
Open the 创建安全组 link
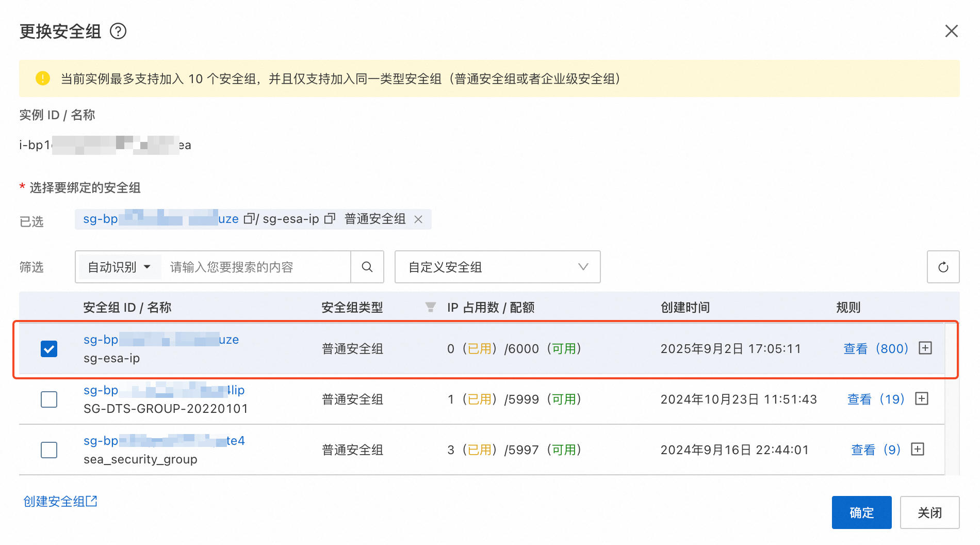(60, 501)
